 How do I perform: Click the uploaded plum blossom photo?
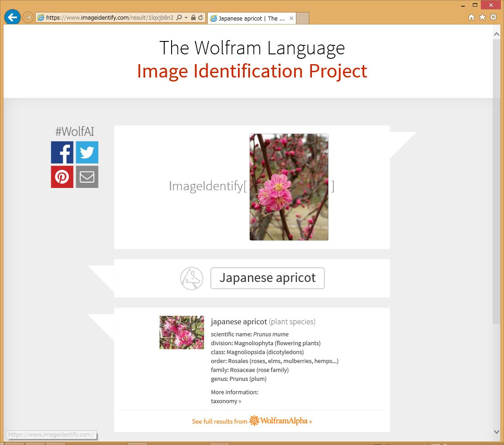289,187
